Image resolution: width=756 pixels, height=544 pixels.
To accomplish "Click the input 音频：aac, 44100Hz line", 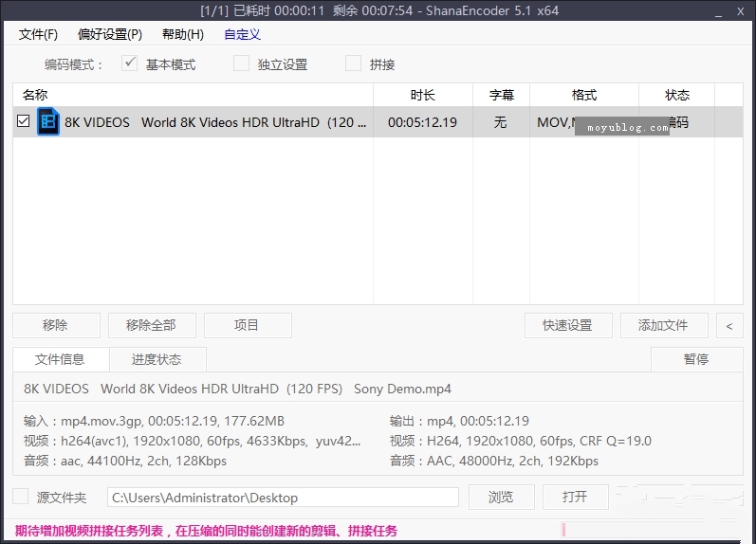I will (125, 462).
